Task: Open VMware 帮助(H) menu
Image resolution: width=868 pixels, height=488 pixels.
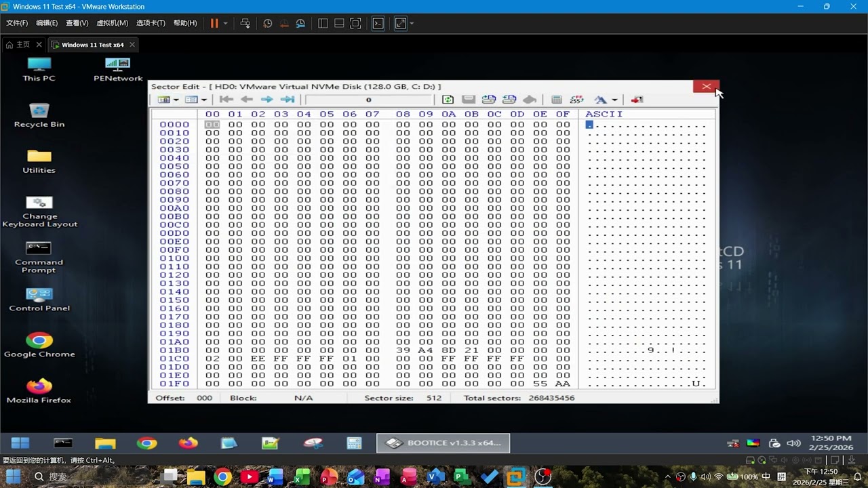Action: coord(185,23)
